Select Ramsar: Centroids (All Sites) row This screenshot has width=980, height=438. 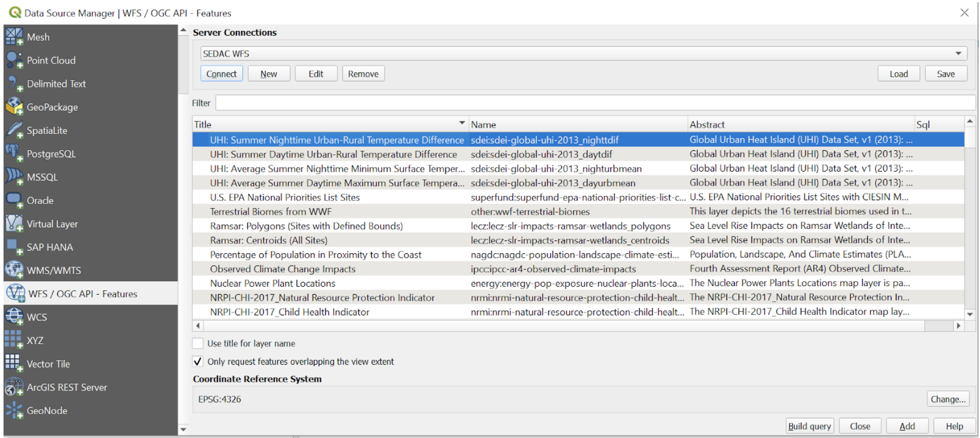point(578,240)
